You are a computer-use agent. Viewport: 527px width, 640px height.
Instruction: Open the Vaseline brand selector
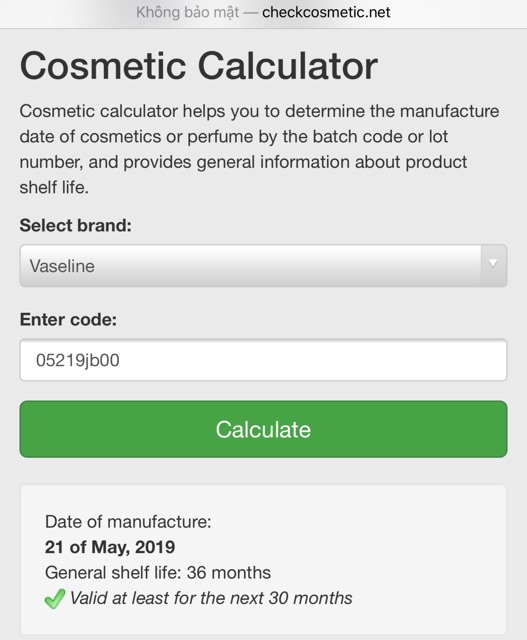pyautogui.click(x=263, y=266)
